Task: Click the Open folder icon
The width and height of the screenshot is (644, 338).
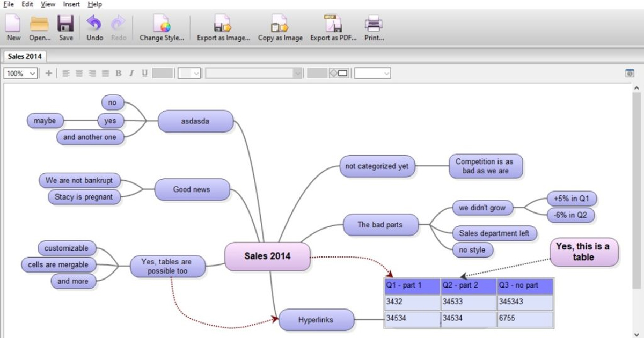Action: point(40,28)
